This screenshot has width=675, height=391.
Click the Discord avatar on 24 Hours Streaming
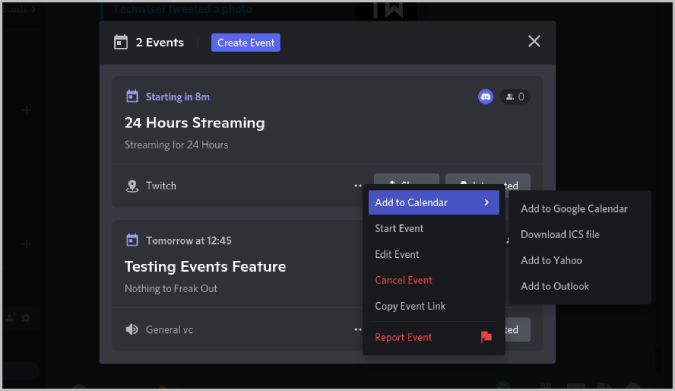point(486,96)
